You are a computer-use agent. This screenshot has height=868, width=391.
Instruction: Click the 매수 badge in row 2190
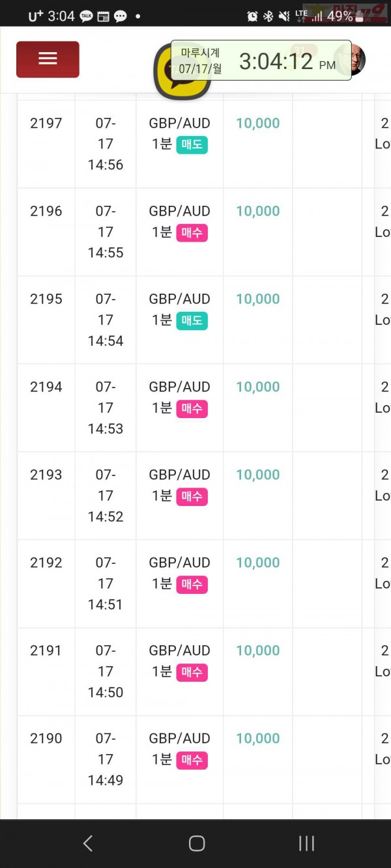point(192,760)
